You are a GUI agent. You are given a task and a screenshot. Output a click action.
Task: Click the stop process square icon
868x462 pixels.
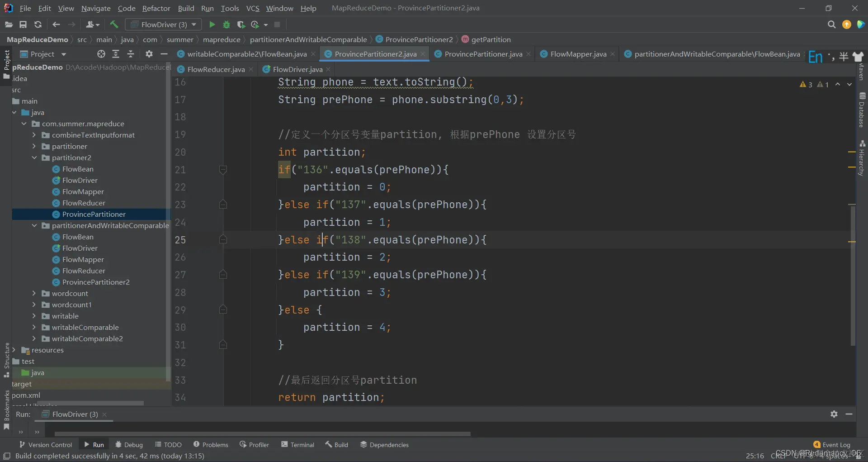click(x=277, y=24)
